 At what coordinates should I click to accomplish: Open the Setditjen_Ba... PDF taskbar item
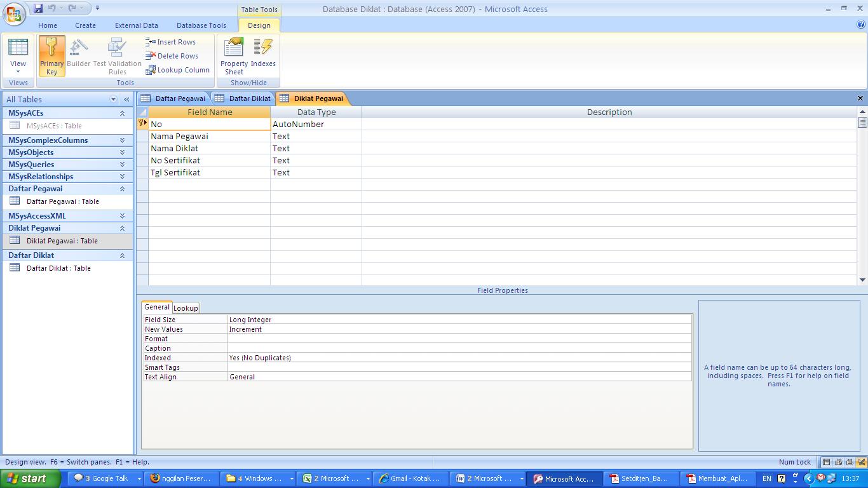[x=641, y=478]
